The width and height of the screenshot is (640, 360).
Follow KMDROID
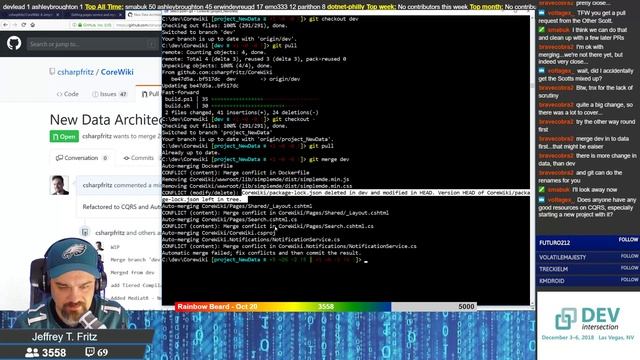click(629, 280)
